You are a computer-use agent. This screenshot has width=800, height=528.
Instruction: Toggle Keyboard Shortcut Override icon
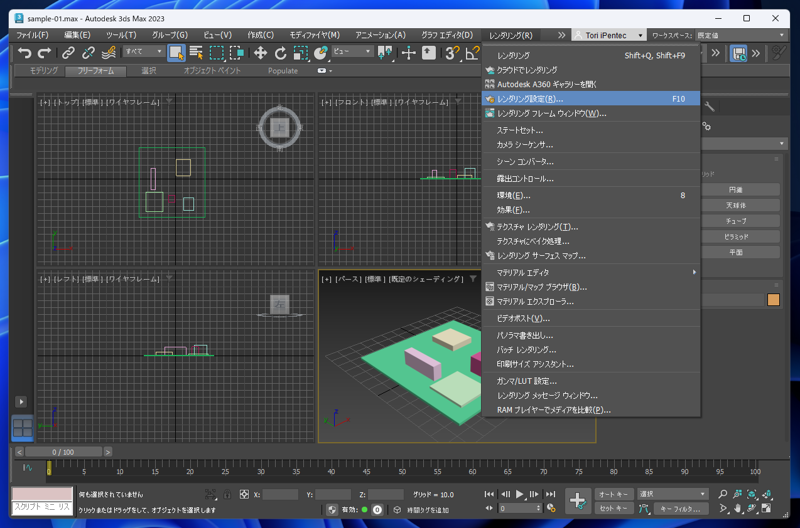point(429,53)
